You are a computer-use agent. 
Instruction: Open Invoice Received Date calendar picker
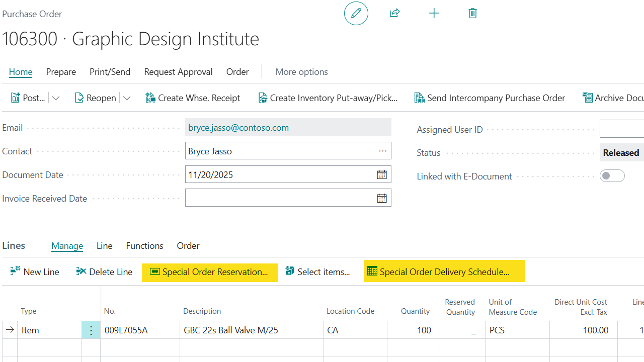[382, 199]
